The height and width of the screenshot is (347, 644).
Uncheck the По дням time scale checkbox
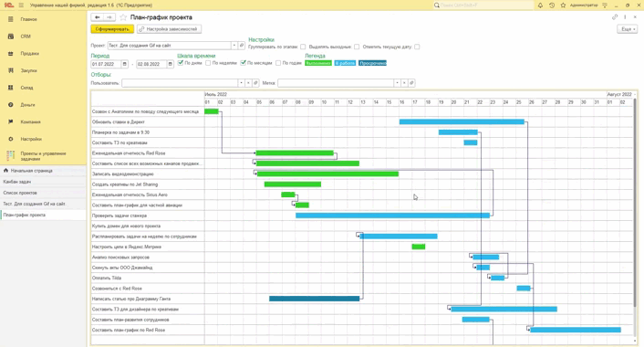coord(181,63)
